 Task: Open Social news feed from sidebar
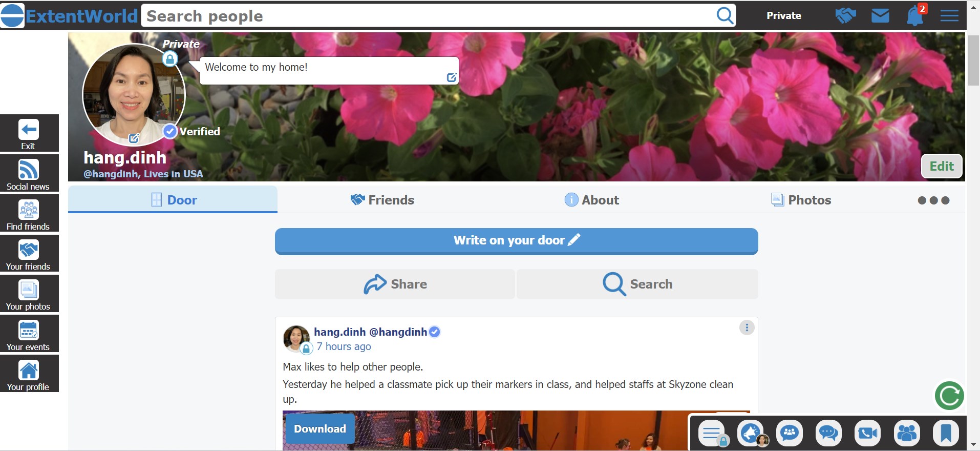click(x=29, y=173)
